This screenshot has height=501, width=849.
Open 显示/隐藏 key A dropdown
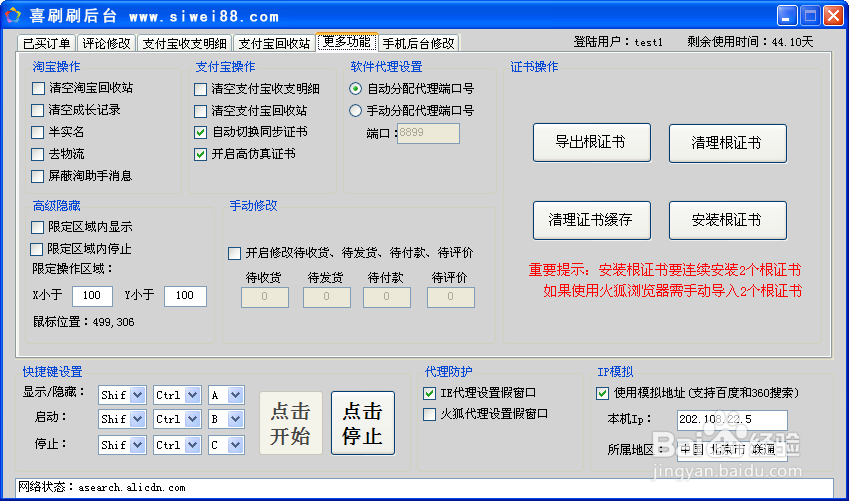(236, 395)
